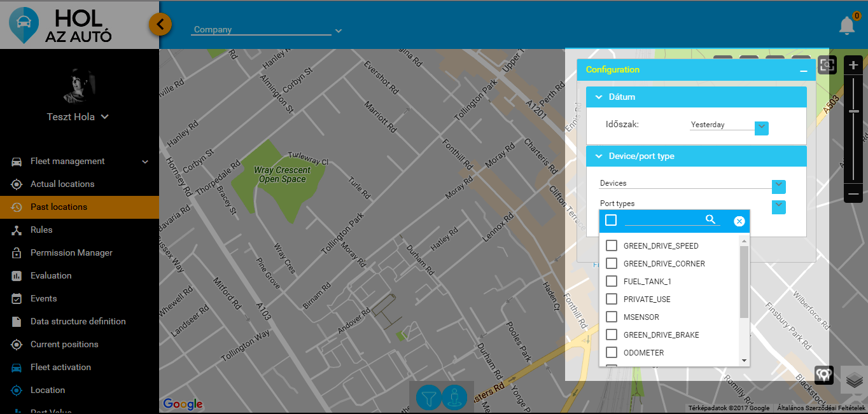This screenshot has height=414, width=868.
Task: Clear the port types search with X icon
Action: coord(739,221)
